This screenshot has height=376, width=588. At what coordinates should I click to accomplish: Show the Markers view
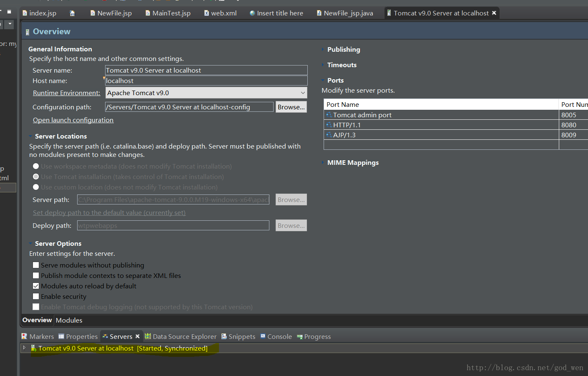38,337
